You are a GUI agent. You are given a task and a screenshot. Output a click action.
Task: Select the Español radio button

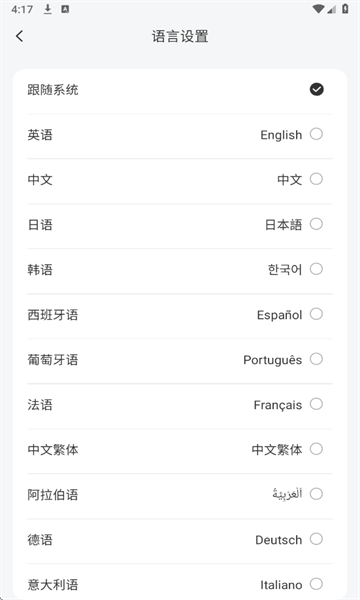(316, 314)
